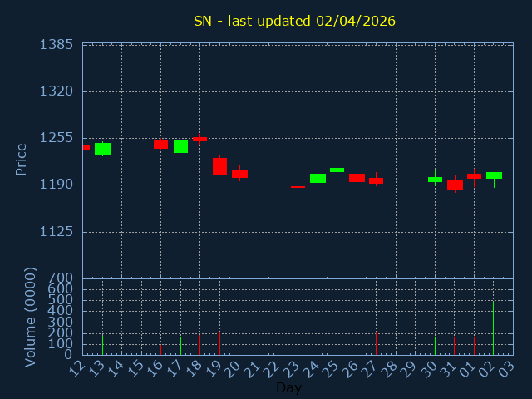Click the tallest red volume bar on day 23

point(298,320)
